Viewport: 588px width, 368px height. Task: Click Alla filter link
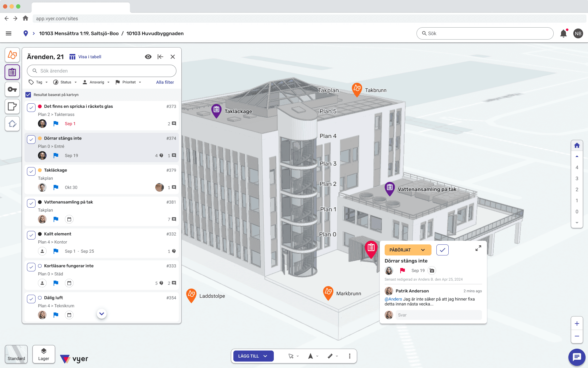pos(165,82)
